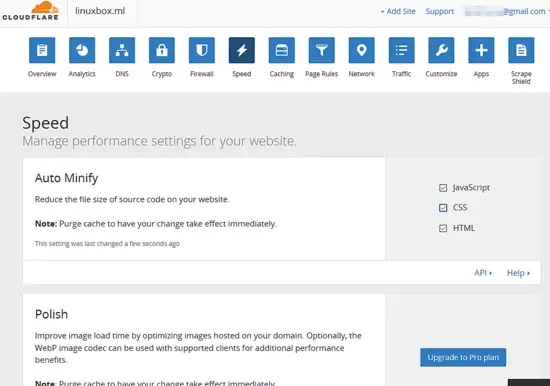The width and height of the screenshot is (550, 386).
Task: Click 'This setting was last changed' text
Action: pyautogui.click(x=107, y=244)
